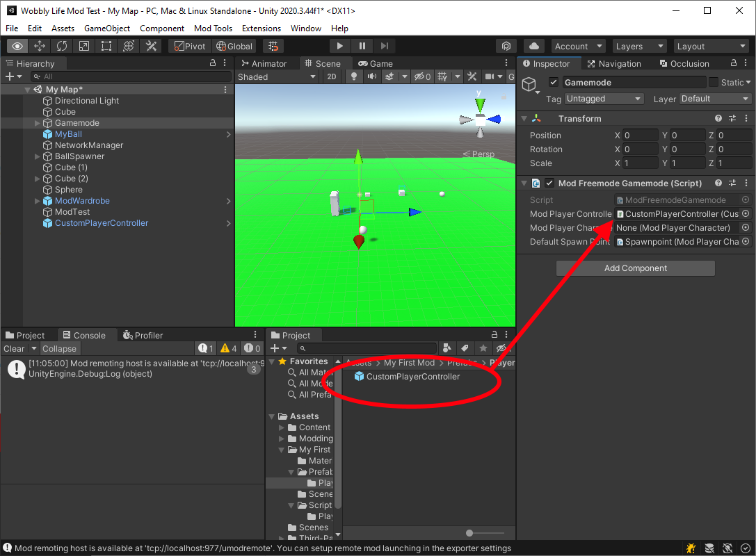Switch to the Game tab
Viewport: 756px width, 556px height.
tap(375, 64)
